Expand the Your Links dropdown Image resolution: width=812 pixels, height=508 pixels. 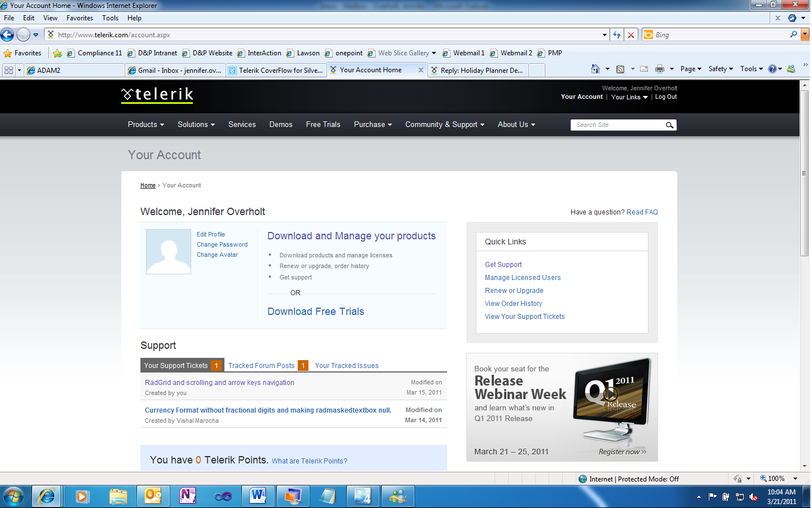pos(629,97)
